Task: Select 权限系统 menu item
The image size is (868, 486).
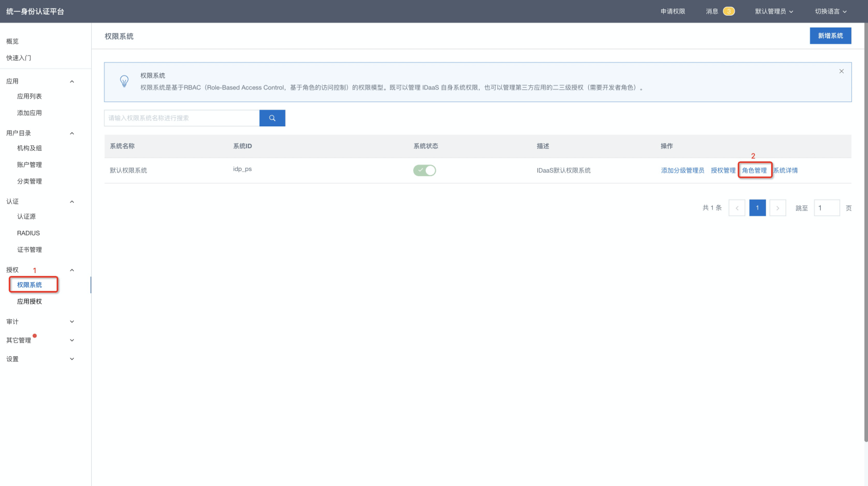Action: [x=29, y=285]
